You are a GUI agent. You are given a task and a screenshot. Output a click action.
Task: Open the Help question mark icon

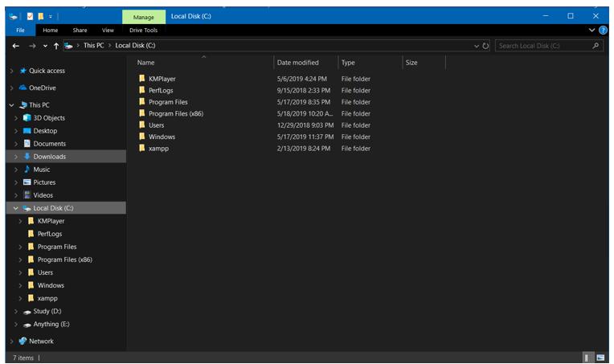click(x=602, y=31)
